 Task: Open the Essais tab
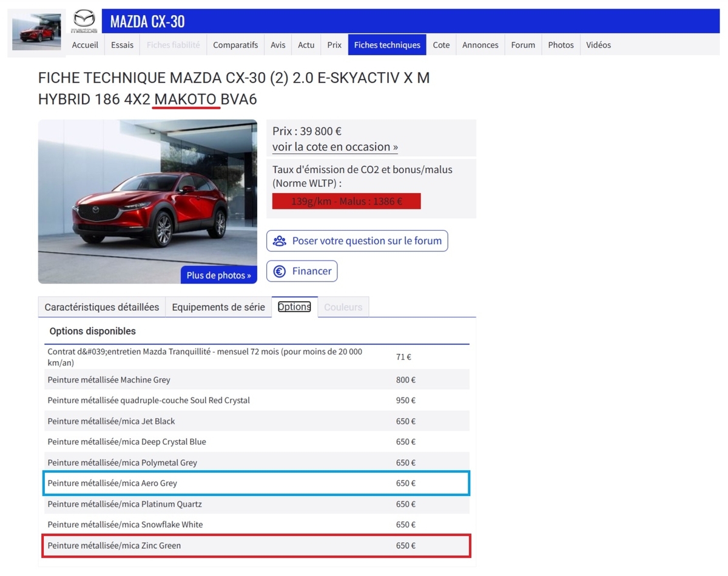(x=122, y=45)
